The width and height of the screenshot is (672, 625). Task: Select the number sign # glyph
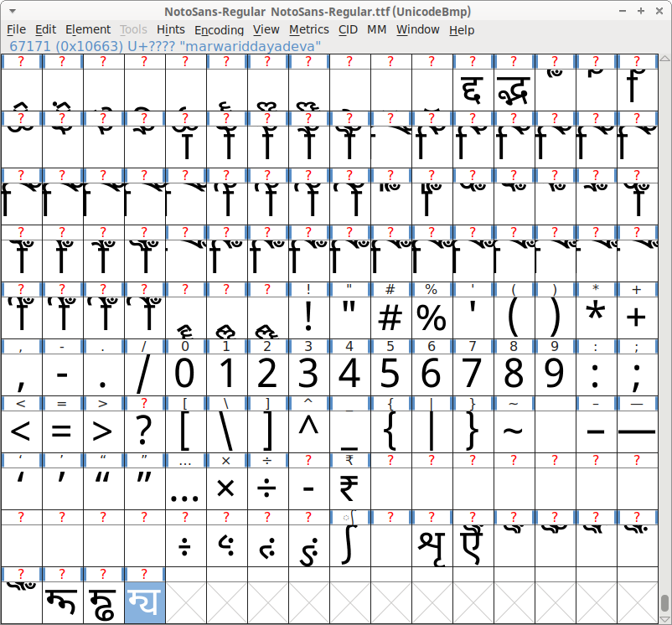[390, 318]
